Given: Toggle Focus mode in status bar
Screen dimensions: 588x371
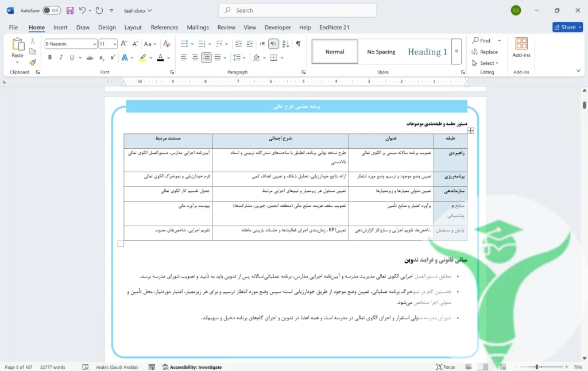Looking at the screenshot, I should pyautogui.click(x=446, y=367).
